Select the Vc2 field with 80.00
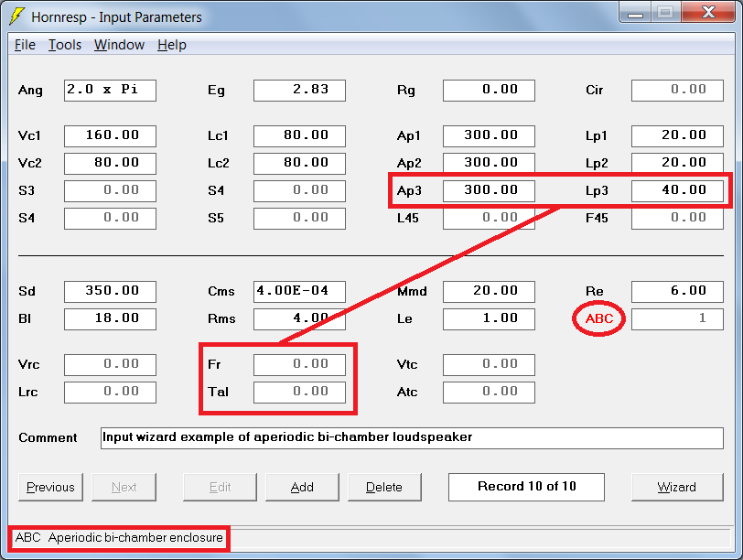743x560 pixels. 110,164
